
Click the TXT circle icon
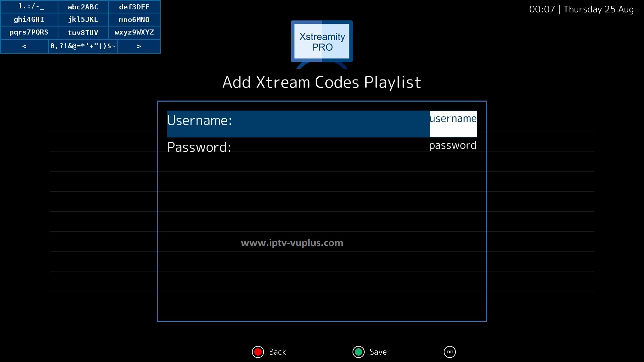450,352
